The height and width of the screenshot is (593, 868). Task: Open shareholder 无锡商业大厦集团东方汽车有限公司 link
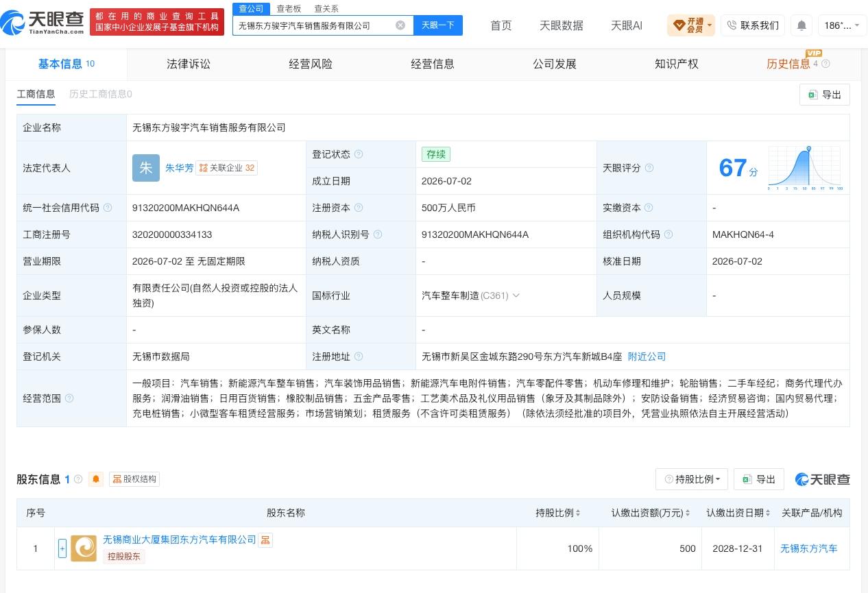coord(180,540)
